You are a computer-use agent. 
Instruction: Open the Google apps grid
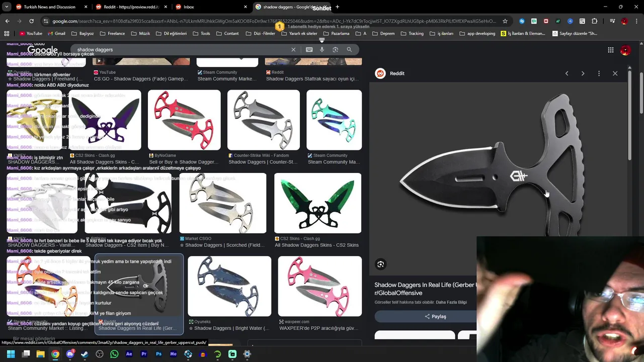(610, 50)
